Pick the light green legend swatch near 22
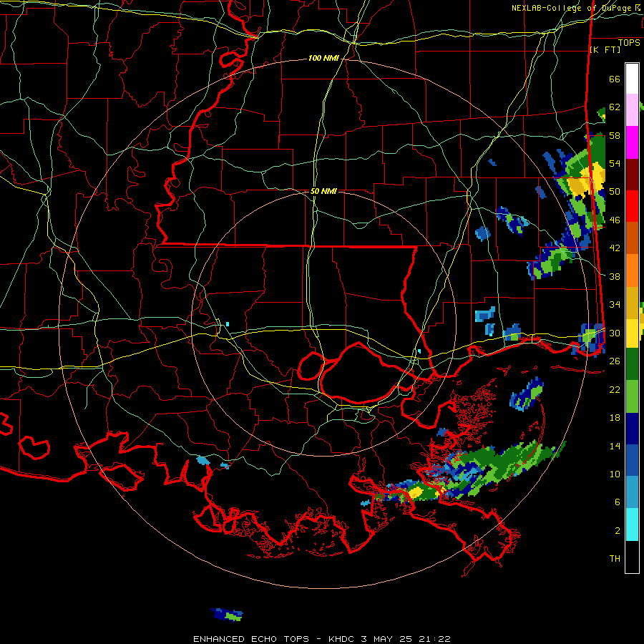 632,396
